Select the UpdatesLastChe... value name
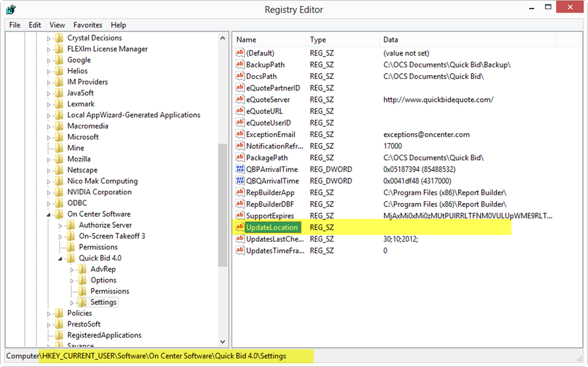 click(x=275, y=239)
